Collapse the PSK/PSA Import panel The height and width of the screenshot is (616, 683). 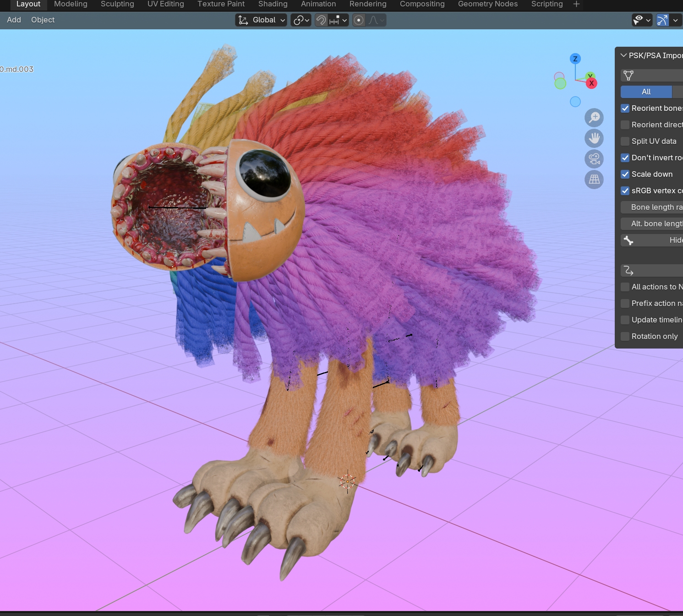623,55
